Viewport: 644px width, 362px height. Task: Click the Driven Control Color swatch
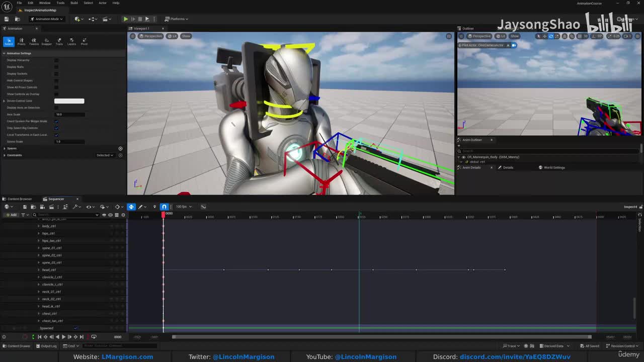69,101
